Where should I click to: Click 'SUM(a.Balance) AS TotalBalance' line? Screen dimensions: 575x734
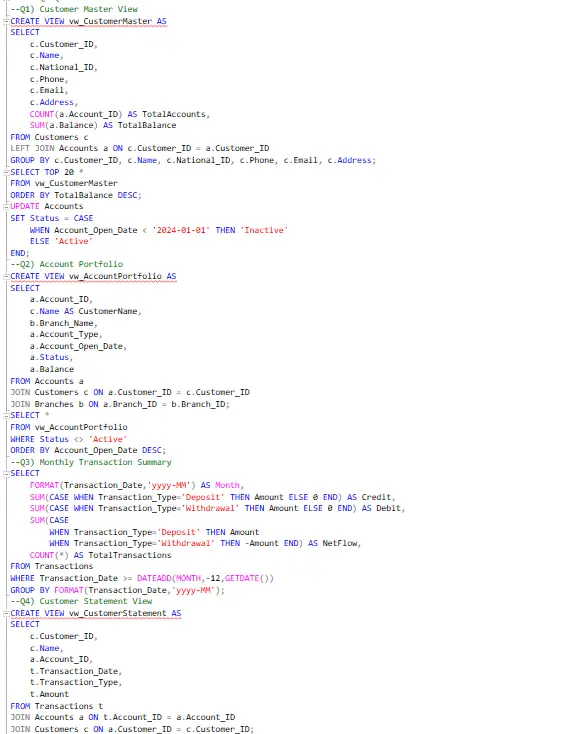103,125
